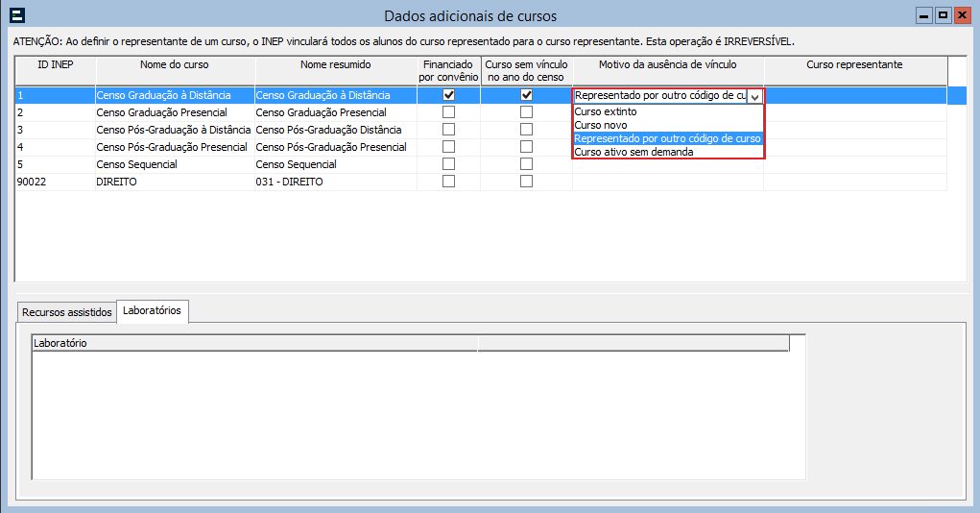Check 'Curso sem vínculo' for DIREITO row
Screen dimensions: 980x513
coord(526,181)
